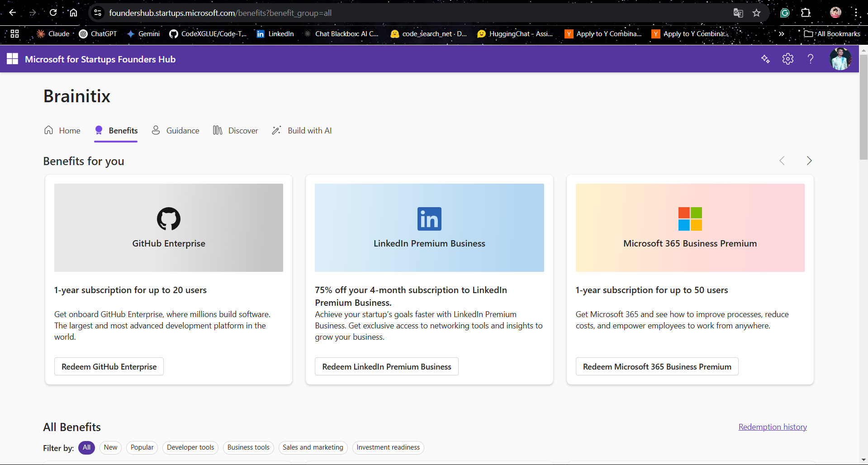This screenshot has height=465, width=868.
Task: Open the Google Translate page icon
Action: point(738,13)
